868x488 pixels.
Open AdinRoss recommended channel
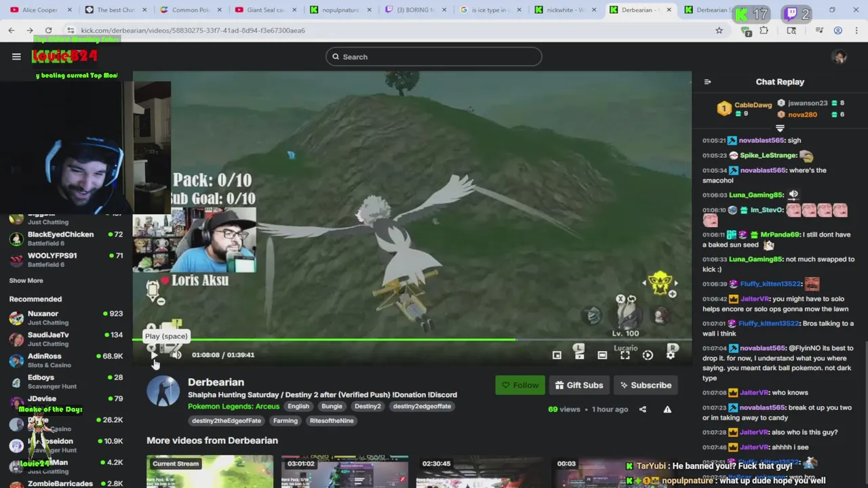coord(65,360)
